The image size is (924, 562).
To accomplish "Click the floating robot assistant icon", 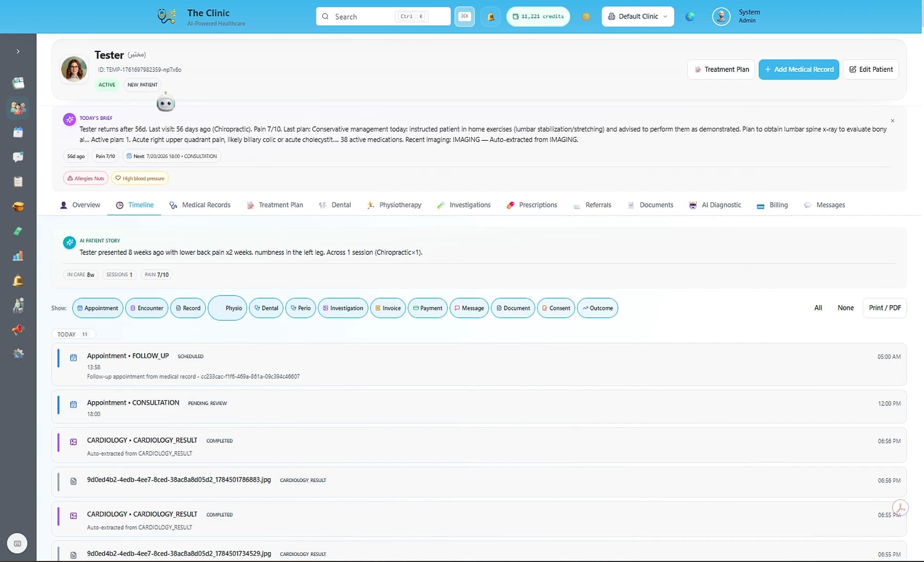I will point(166,103).
